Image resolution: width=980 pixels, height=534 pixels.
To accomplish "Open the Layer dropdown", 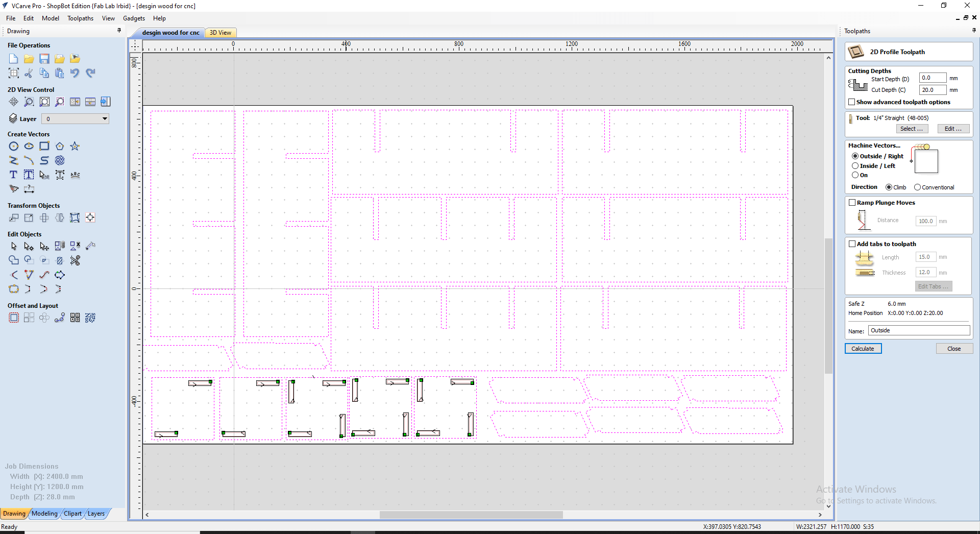I will tap(76, 119).
